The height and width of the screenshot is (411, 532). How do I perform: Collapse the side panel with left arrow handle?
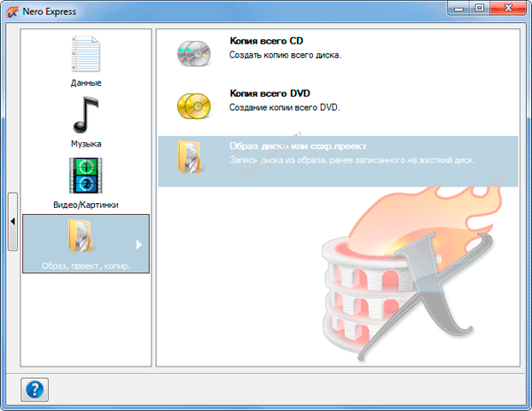13,221
